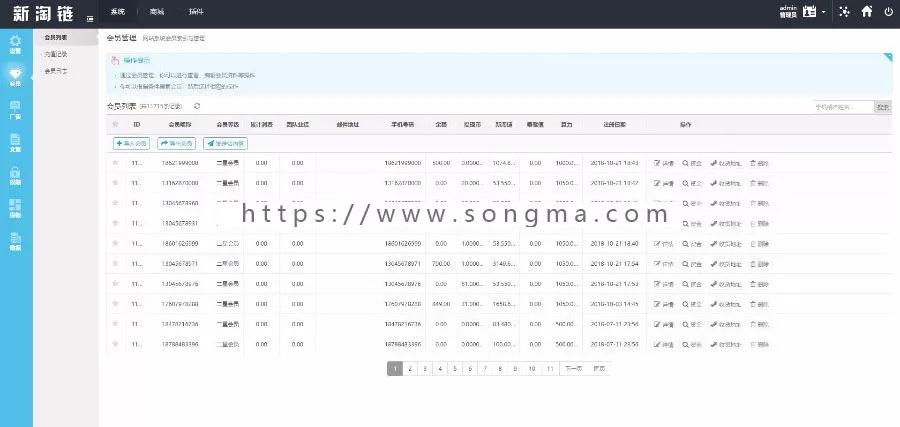Click the plus add-member button
The image size is (900, 427).
tap(131, 143)
